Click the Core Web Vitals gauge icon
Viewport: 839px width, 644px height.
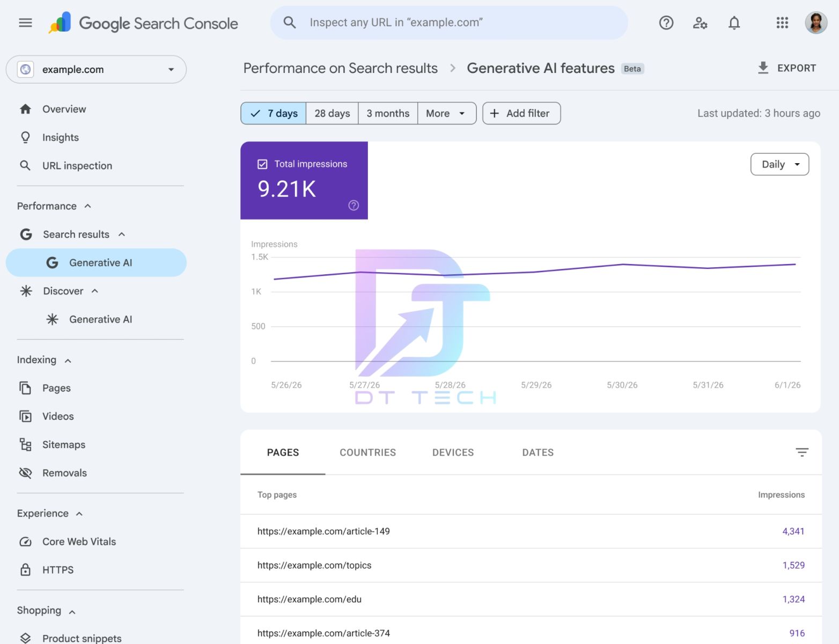point(25,541)
